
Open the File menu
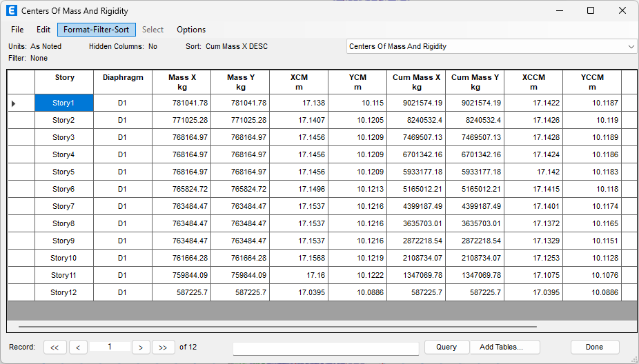click(17, 30)
